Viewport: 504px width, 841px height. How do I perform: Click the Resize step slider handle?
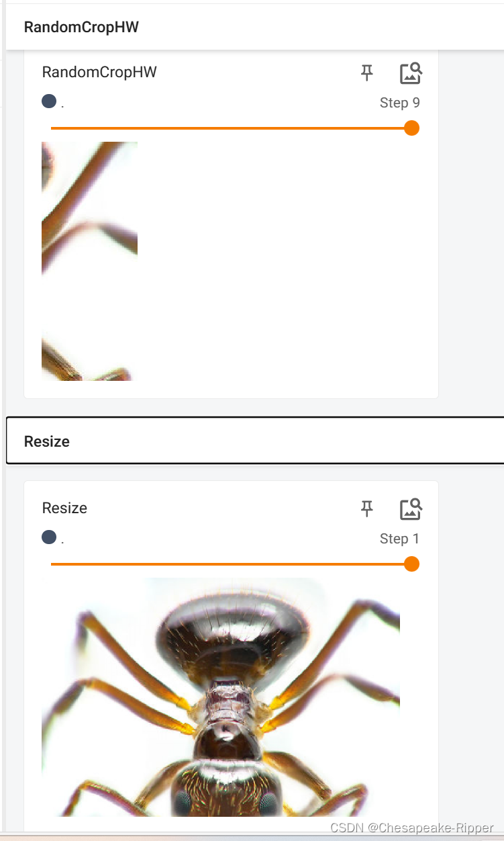tap(412, 564)
